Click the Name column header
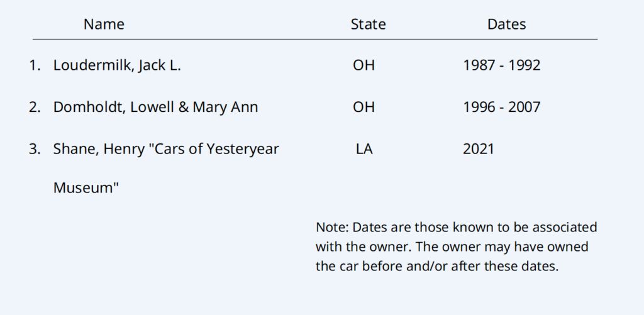Image resolution: width=644 pixels, height=315 pixels. (x=104, y=25)
